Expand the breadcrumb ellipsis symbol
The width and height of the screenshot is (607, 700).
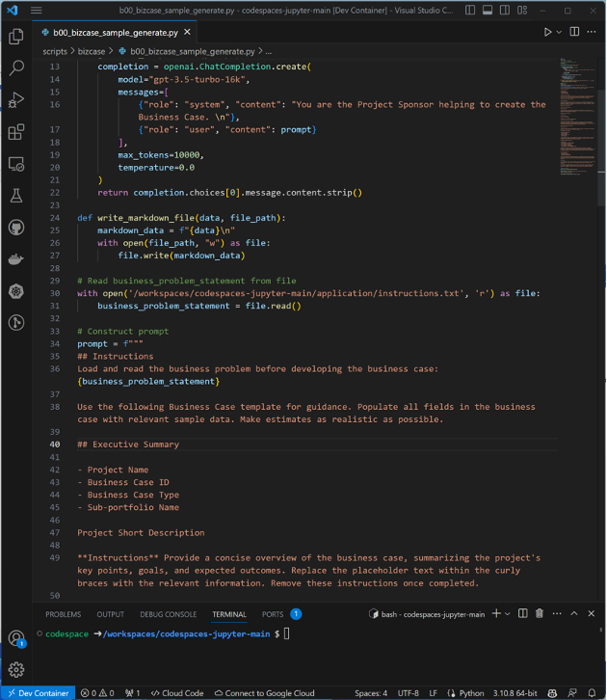[269, 52]
